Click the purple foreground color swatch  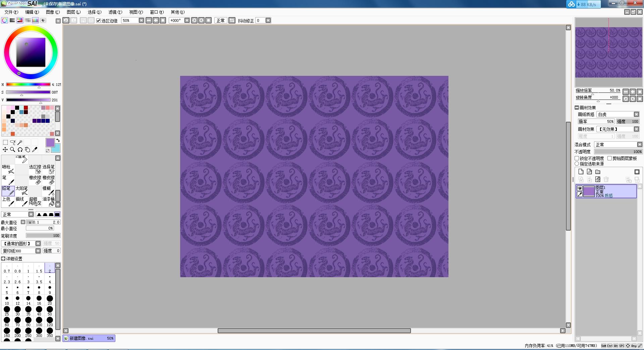[x=50, y=142]
